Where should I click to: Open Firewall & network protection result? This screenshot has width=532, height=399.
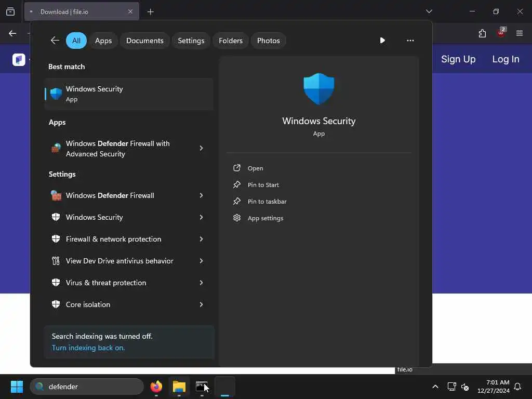point(129,239)
